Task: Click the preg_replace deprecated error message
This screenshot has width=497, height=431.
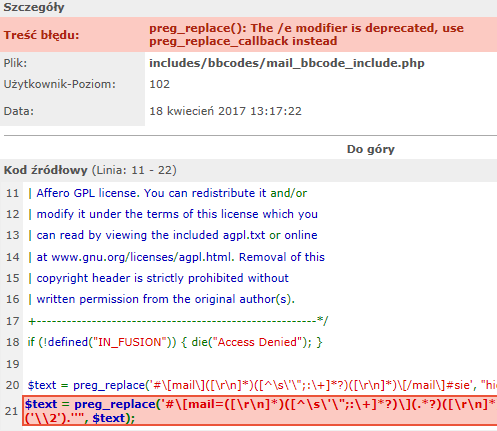Action: point(306,35)
